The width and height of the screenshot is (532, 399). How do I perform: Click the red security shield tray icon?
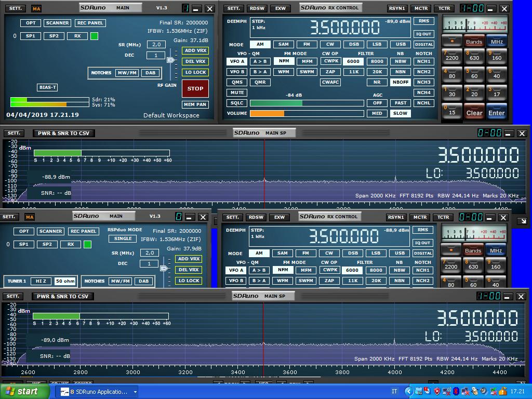pos(437,391)
